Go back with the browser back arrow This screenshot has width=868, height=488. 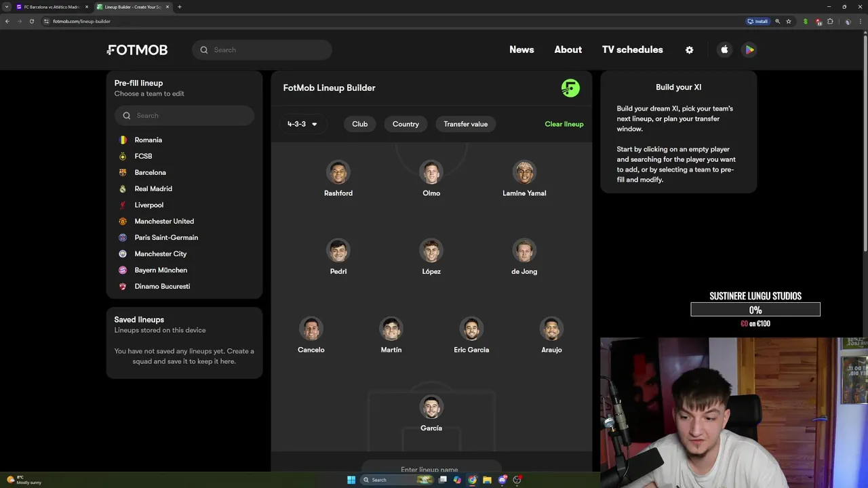(7, 21)
